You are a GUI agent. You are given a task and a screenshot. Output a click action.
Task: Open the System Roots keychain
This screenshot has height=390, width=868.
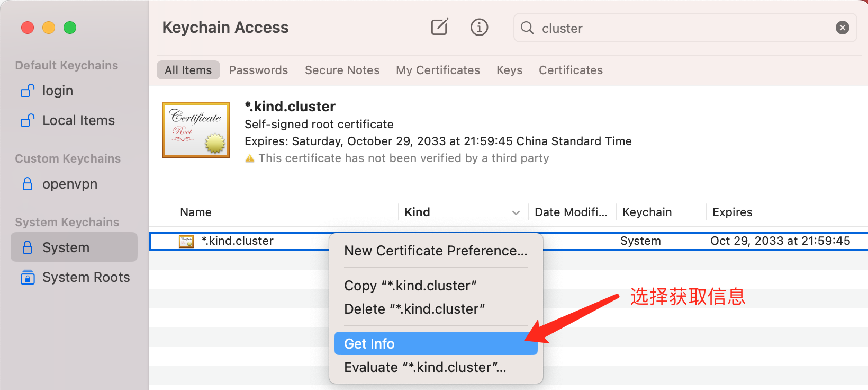[86, 278]
